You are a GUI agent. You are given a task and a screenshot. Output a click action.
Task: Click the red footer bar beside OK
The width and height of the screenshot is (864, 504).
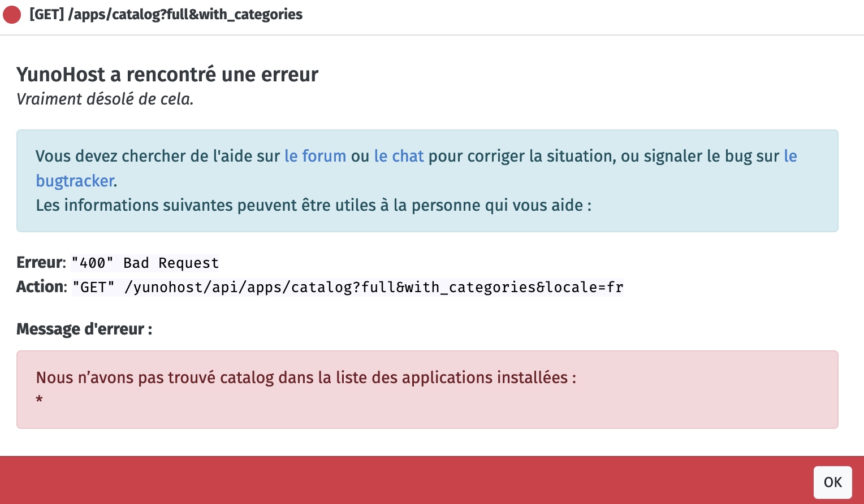[x=396, y=480]
